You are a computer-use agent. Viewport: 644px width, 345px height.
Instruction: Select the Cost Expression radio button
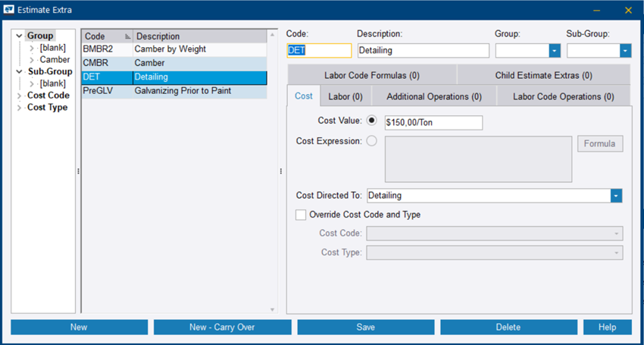pyautogui.click(x=371, y=141)
